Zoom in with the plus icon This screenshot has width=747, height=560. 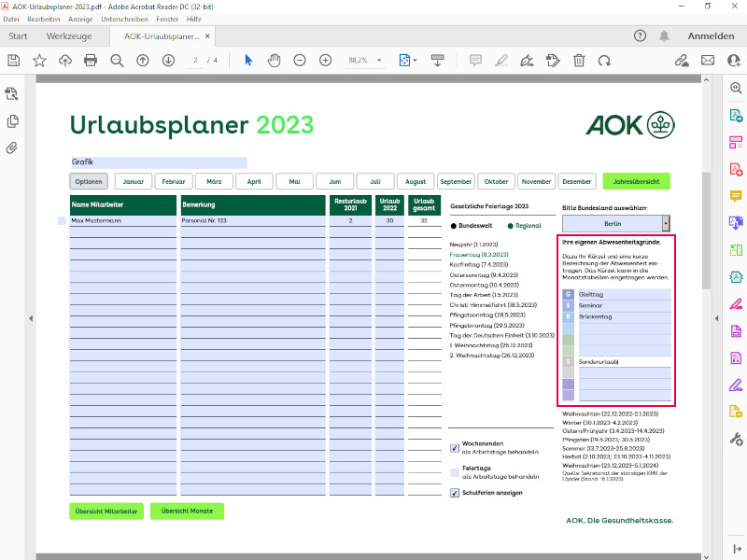coord(325,61)
